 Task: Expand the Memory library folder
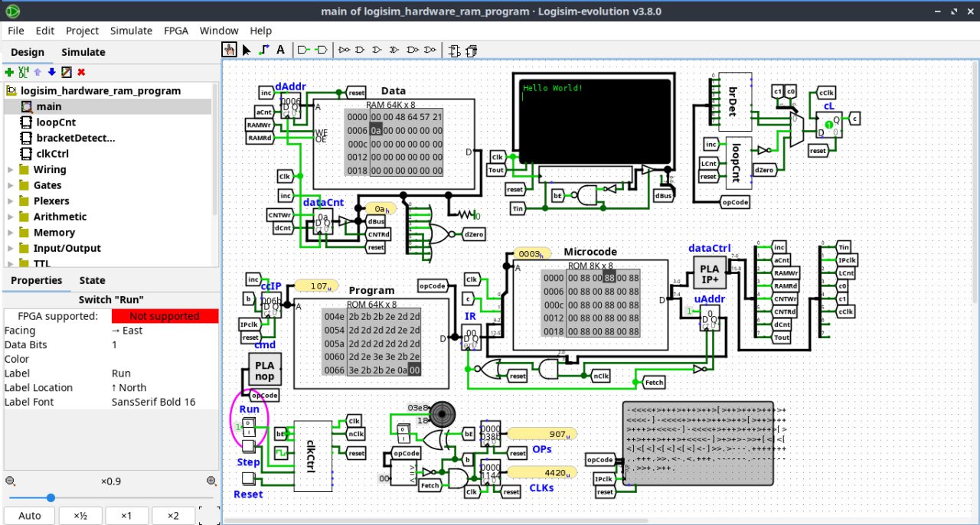[11, 233]
